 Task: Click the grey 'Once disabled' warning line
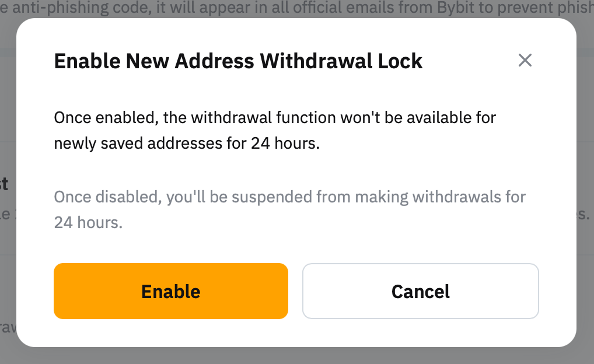click(290, 197)
